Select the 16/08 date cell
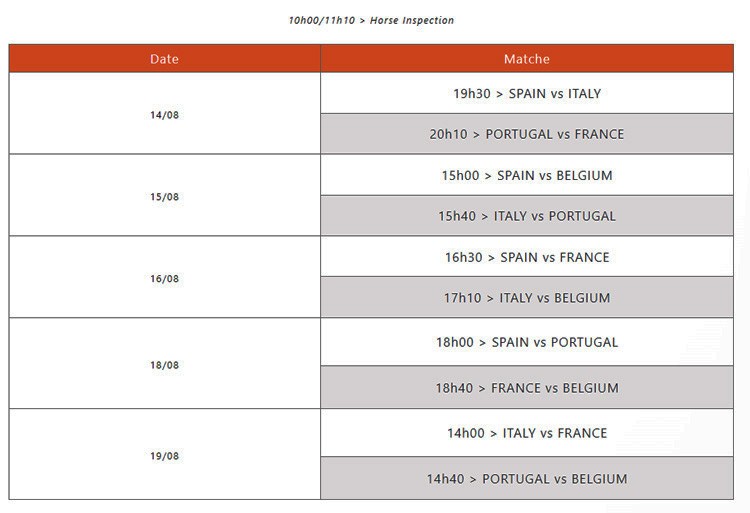This screenshot has height=513, width=750. (164, 279)
